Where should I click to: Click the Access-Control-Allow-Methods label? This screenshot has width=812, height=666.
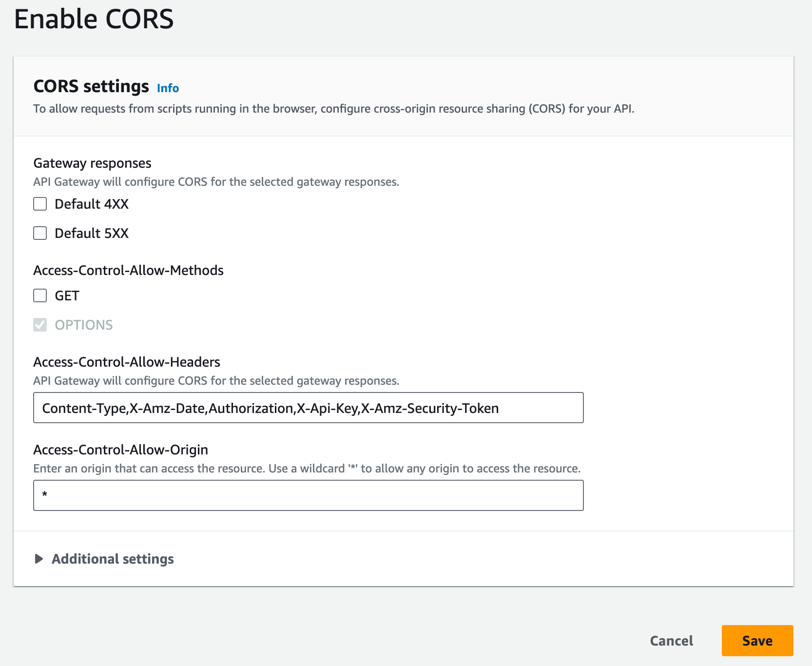[x=128, y=270]
